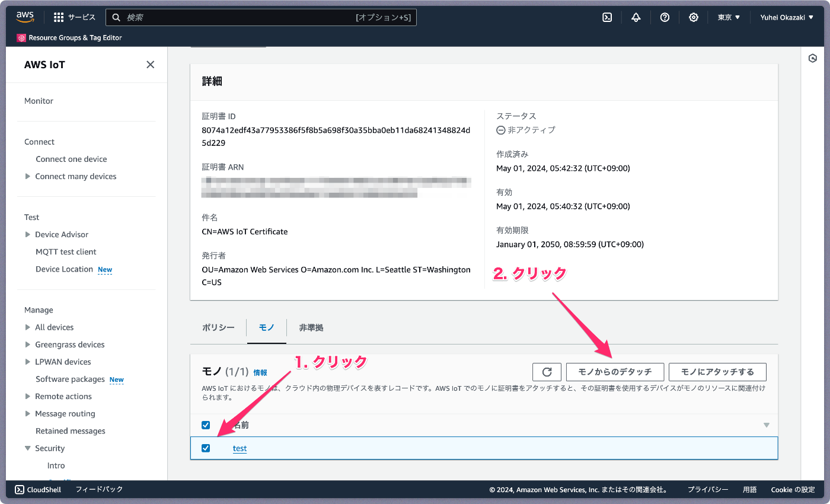Open Cookie の設定
830x504 pixels.
coord(793,490)
